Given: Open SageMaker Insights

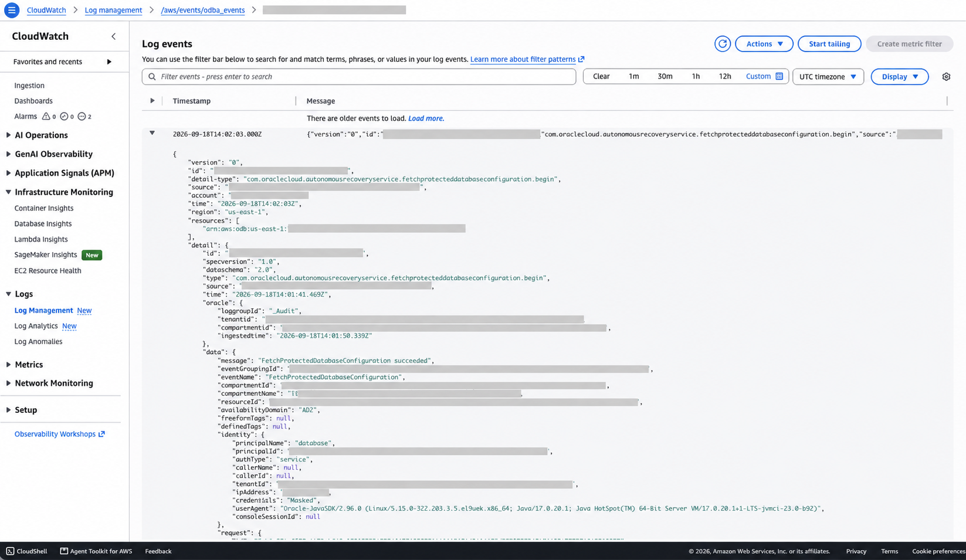Looking at the screenshot, I should [x=46, y=255].
